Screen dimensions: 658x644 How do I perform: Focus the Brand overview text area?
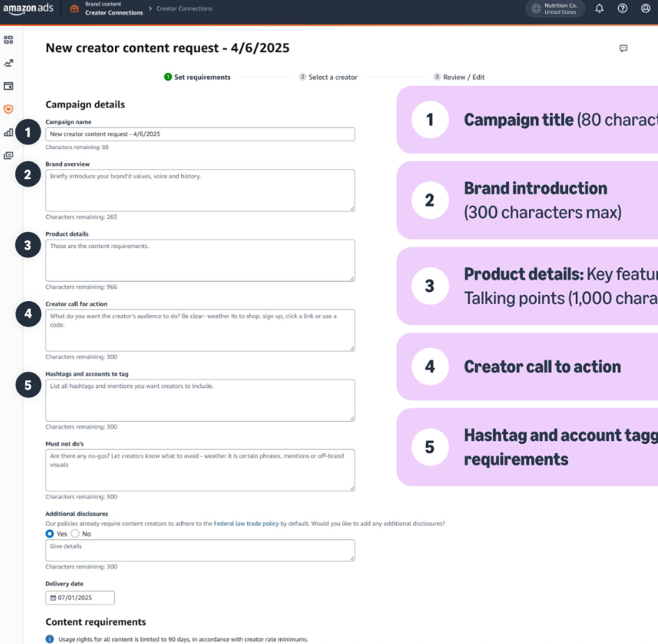[x=200, y=190]
